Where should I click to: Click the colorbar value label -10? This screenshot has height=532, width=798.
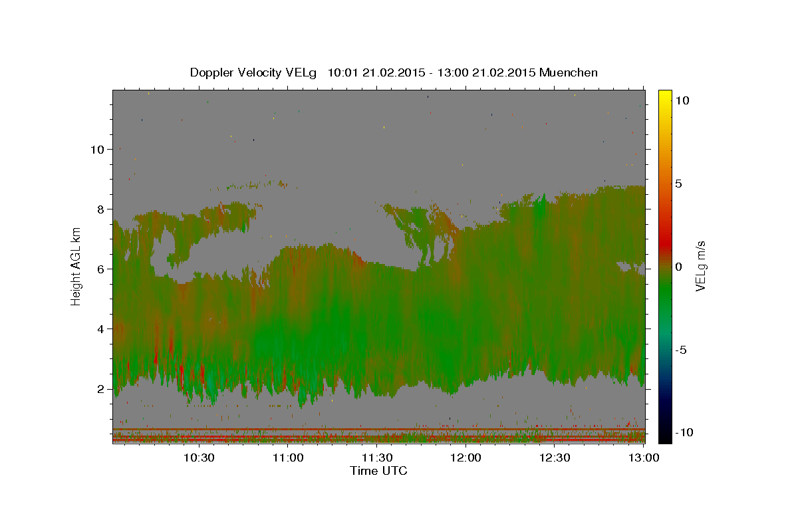point(684,433)
